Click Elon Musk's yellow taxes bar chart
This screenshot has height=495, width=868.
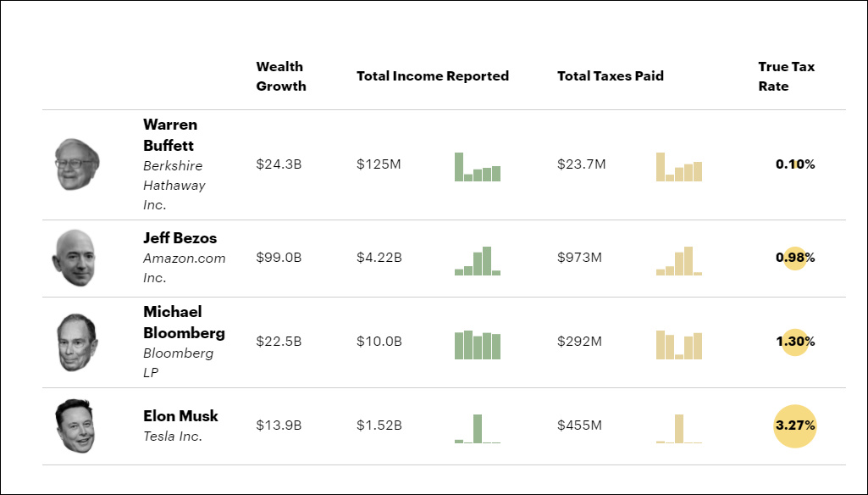(x=679, y=429)
